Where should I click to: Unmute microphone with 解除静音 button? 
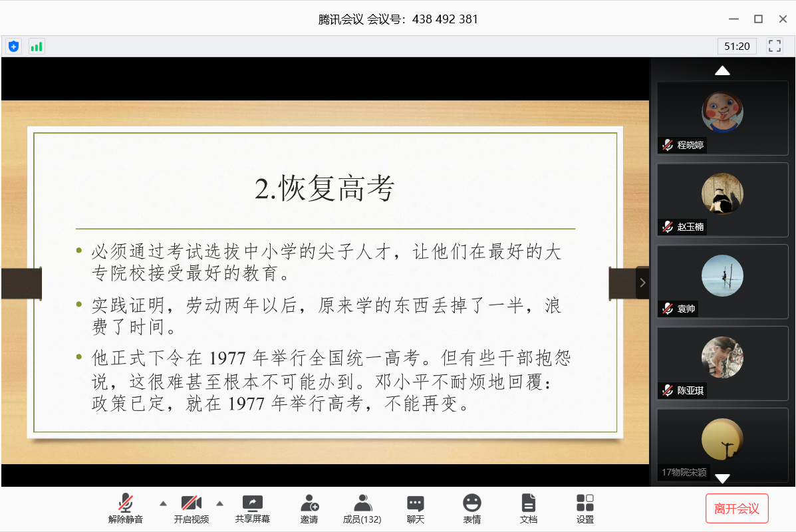(126, 509)
